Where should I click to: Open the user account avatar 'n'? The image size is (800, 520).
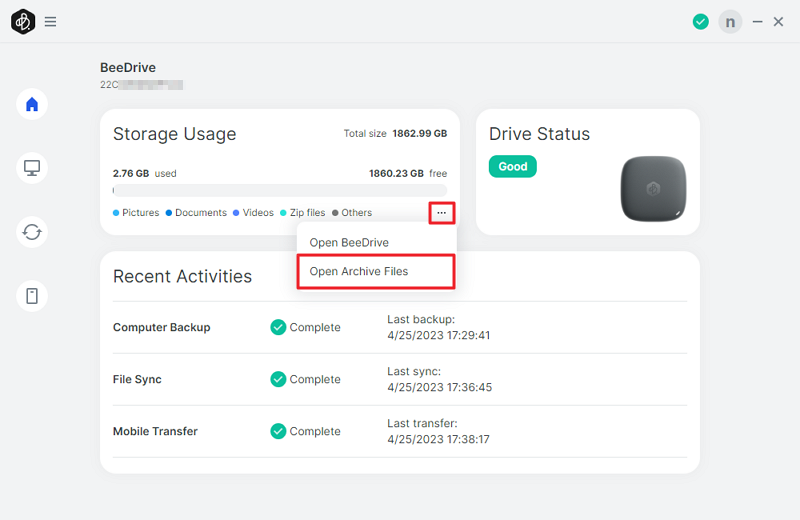pyautogui.click(x=730, y=22)
